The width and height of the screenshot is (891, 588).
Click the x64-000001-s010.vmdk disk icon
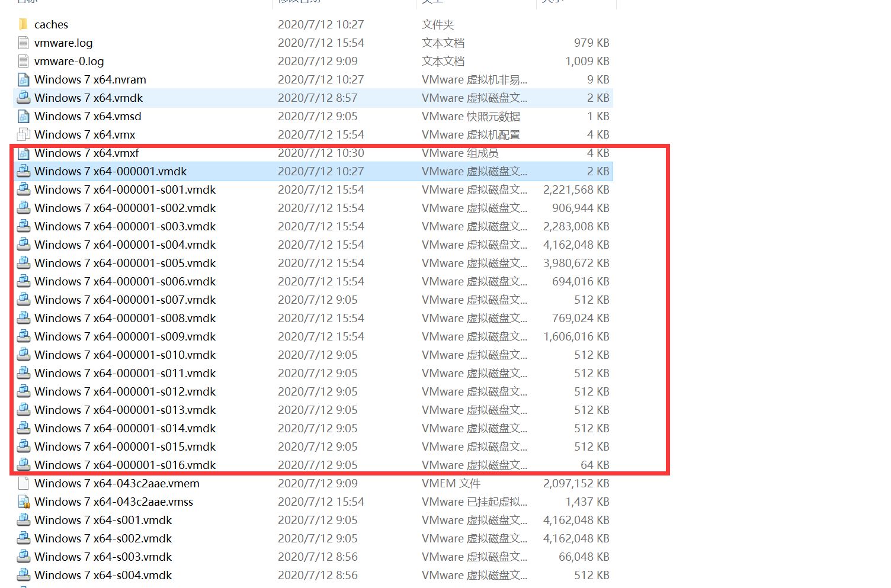[x=23, y=355]
